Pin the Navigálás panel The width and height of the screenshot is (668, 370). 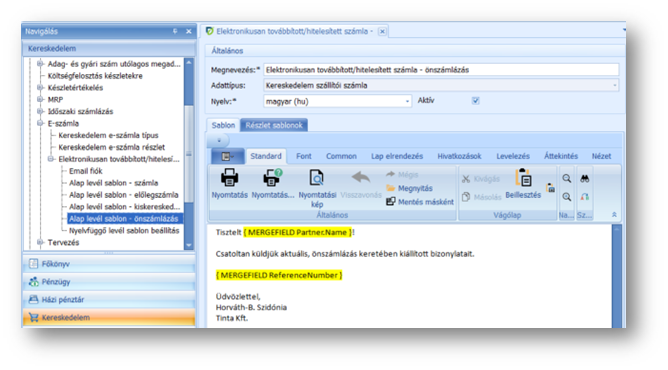tap(175, 31)
